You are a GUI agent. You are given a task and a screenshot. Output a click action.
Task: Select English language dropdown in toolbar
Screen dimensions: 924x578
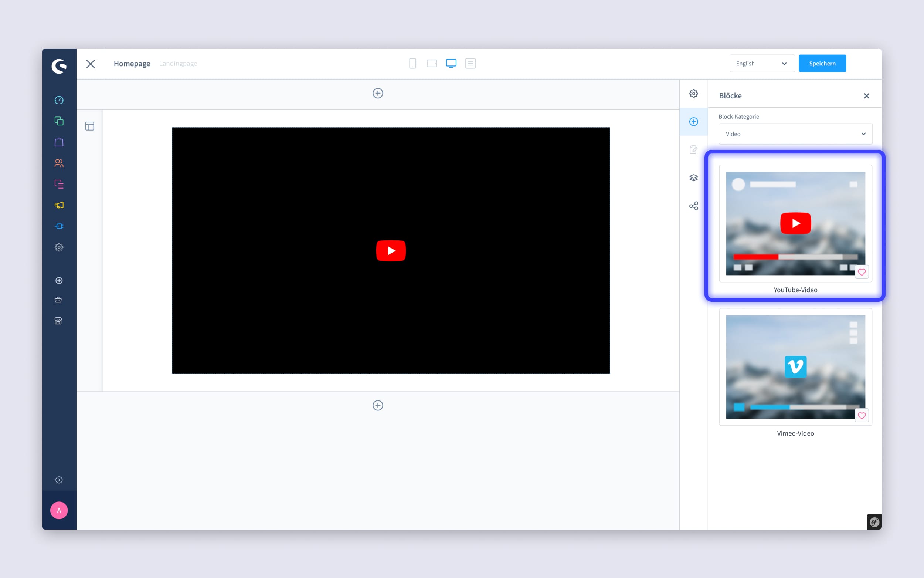pos(761,63)
